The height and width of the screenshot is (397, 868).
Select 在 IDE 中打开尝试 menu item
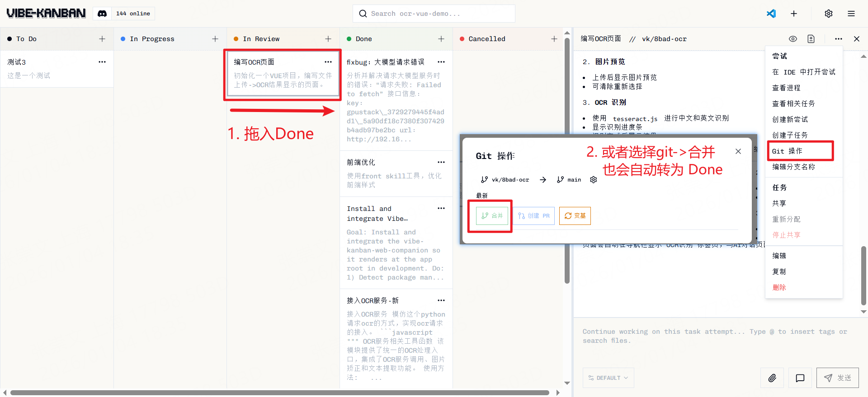pyautogui.click(x=804, y=72)
